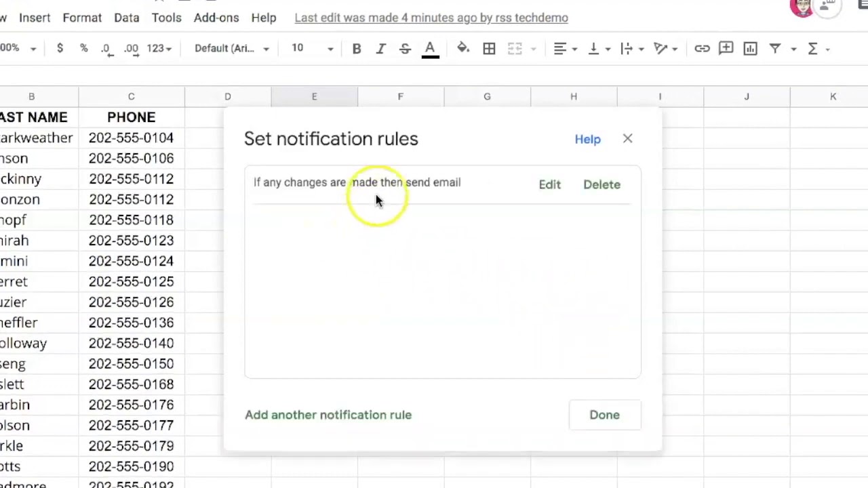
Task: Open the last edit history link
Action: (431, 18)
